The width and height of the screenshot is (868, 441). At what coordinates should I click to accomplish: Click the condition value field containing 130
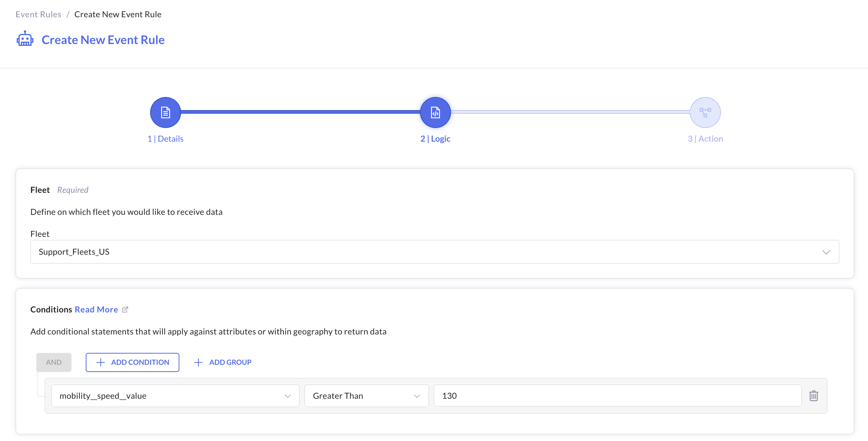point(617,395)
